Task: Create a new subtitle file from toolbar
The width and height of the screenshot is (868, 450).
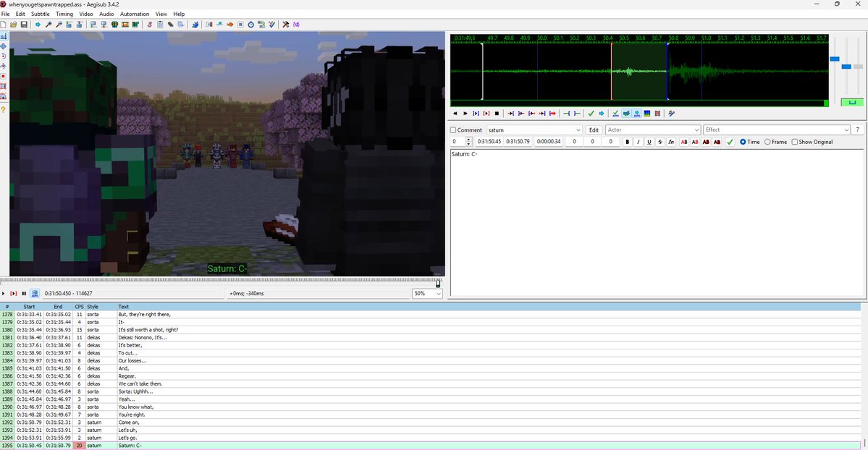Action: [x=3, y=25]
